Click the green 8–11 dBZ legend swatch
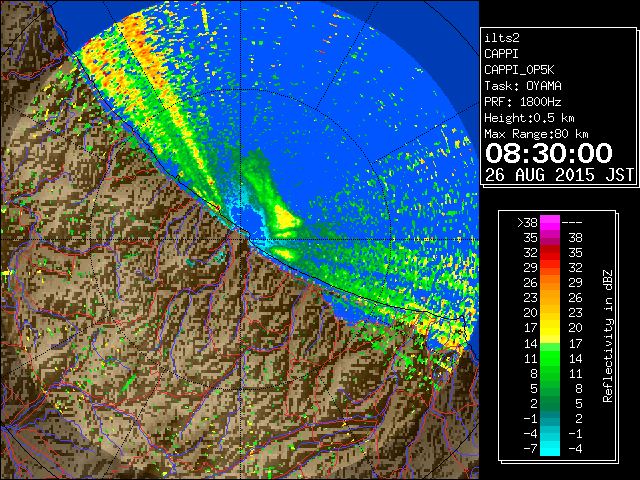The image size is (640, 480). 550,373
